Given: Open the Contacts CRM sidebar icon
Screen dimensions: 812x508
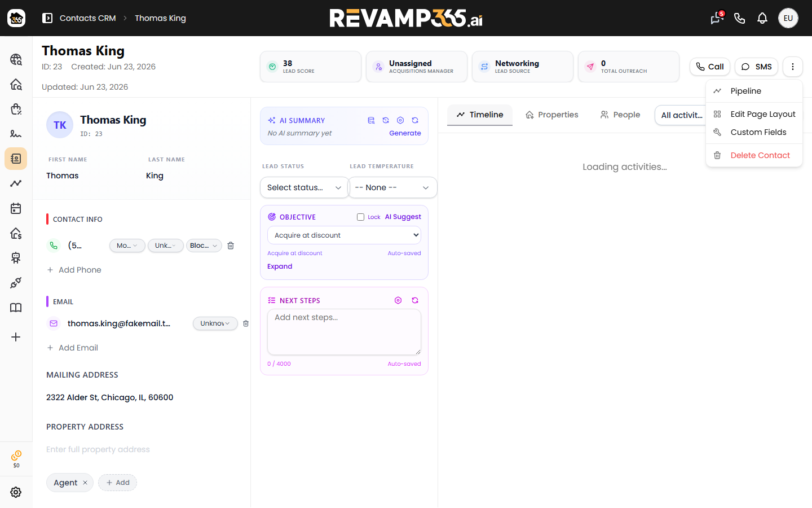Looking at the screenshot, I should point(16,159).
